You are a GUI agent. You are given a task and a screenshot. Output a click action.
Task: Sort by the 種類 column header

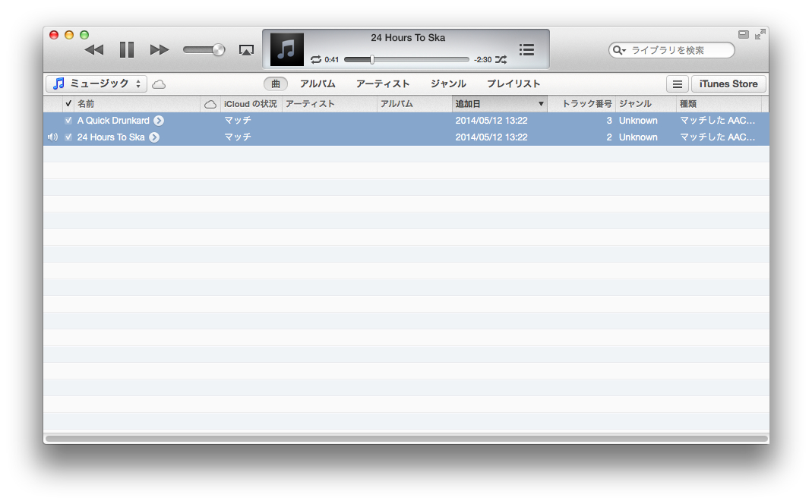coord(719,104)
